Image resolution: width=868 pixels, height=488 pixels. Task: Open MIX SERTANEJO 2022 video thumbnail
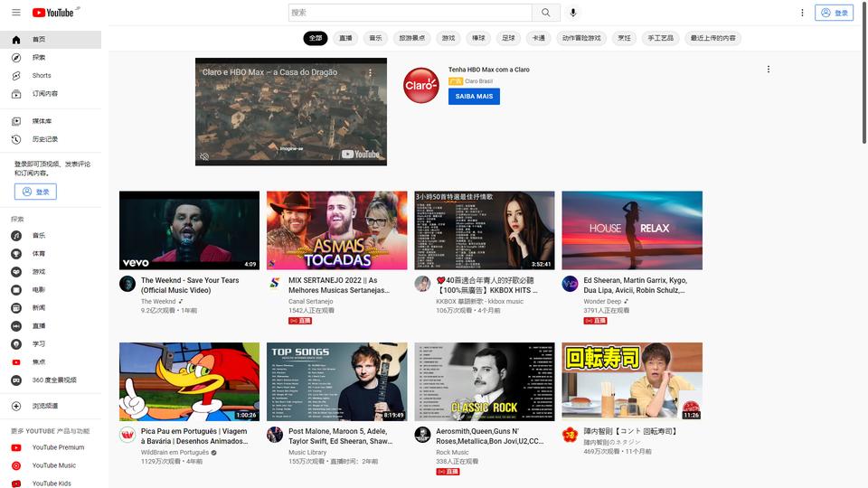tap(336, 230)
